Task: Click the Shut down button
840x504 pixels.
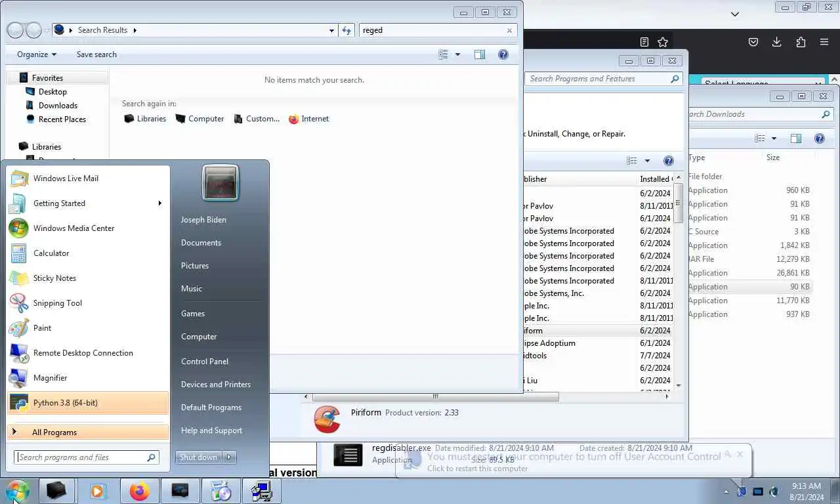Action: [199, 457]
